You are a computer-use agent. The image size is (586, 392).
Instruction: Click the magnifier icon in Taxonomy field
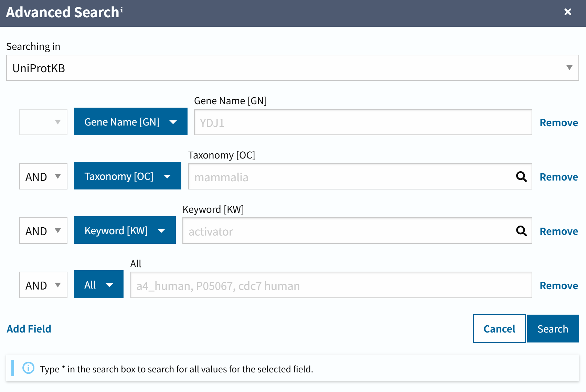click(x=522, y=177)
